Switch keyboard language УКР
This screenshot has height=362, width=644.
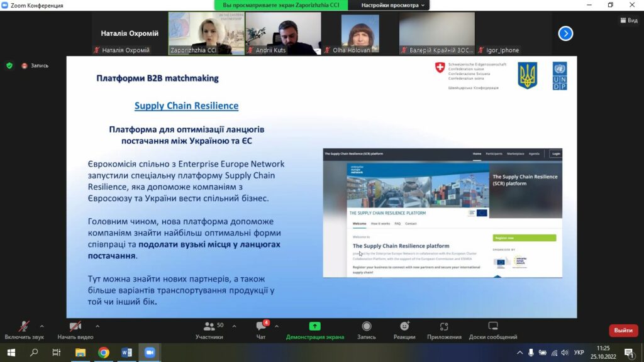click(579, 353)
